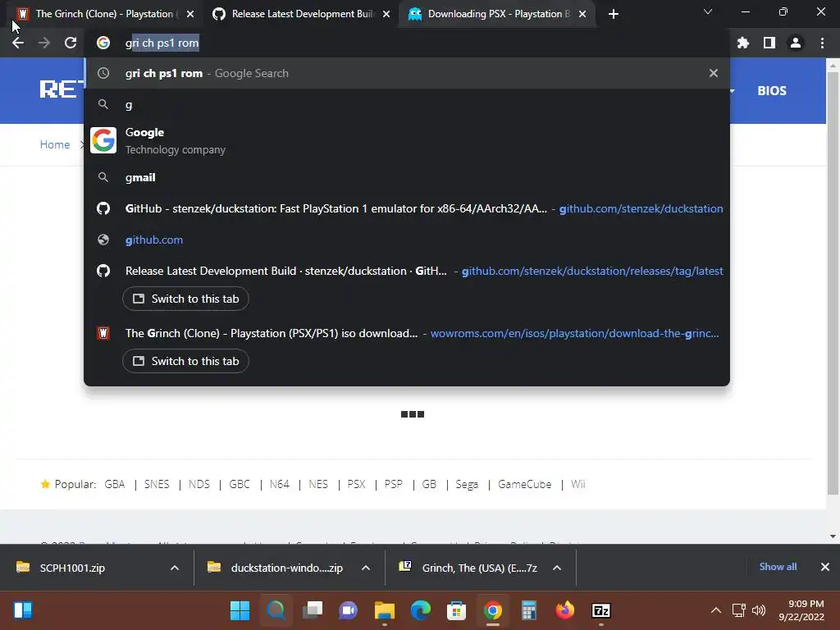Open GitHub stenzek/duckstation suggestion

(x=407, y=208)
